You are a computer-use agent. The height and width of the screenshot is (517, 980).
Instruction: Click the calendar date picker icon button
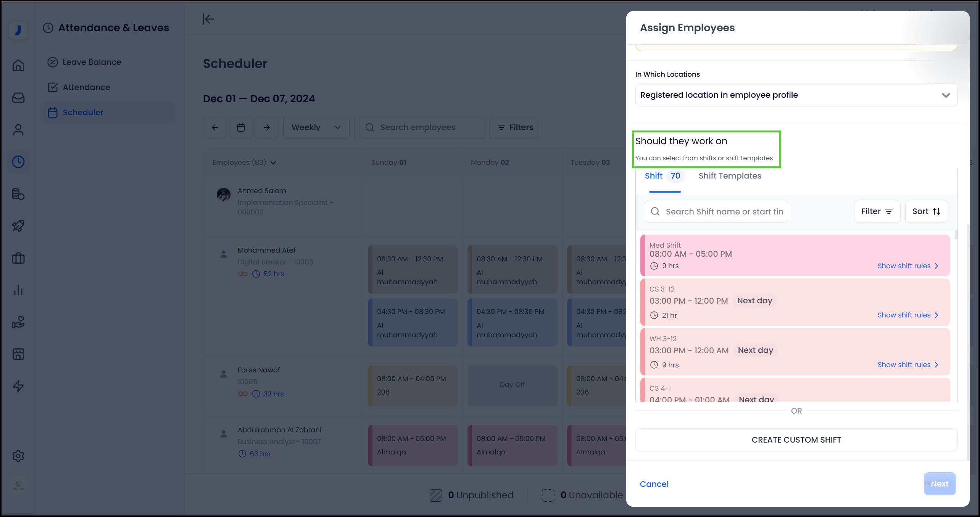[x=240, y=127]
